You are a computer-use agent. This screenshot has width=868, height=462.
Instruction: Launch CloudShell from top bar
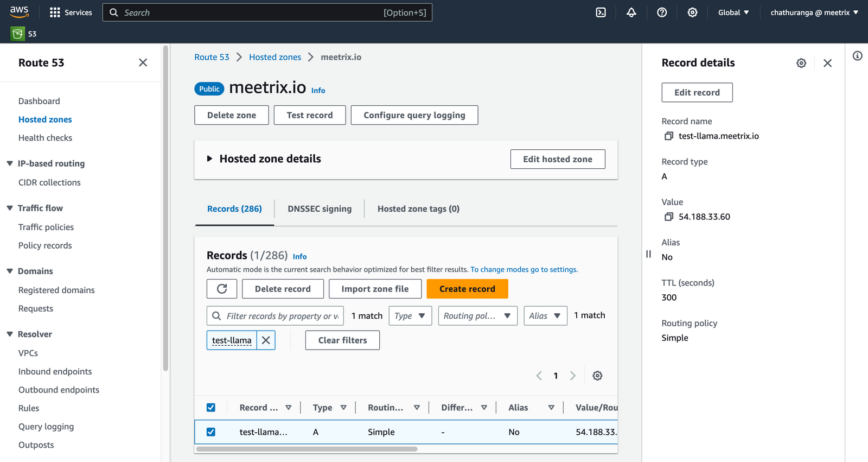coord(601,12)
